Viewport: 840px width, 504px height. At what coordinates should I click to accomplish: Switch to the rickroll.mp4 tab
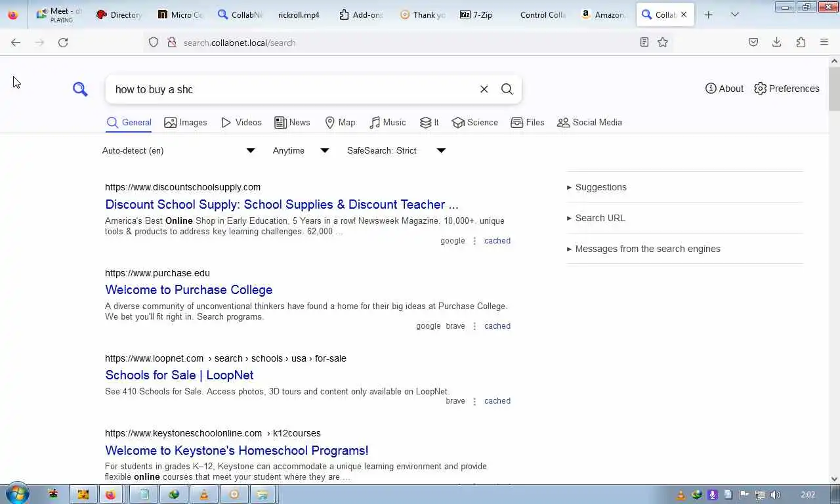click(299, 14)
